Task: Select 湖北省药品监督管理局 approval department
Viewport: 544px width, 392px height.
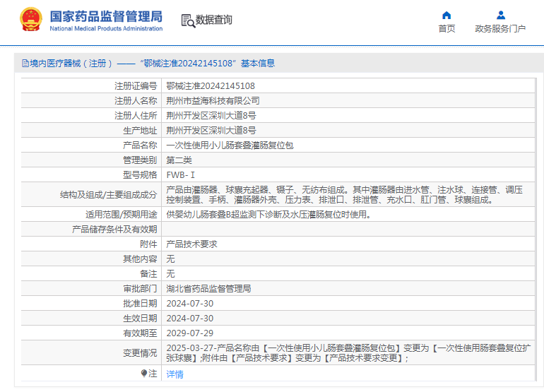Action: click(x=208, y=289)
